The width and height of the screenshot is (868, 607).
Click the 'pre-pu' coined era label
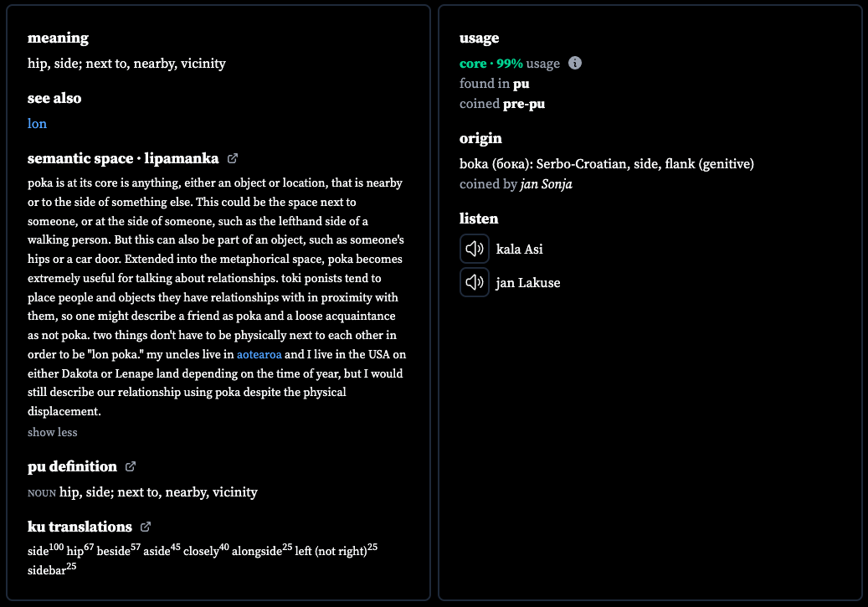coord(524,104)
